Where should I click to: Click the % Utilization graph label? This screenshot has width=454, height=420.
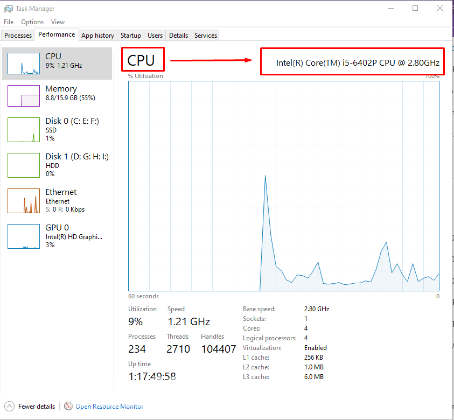(x=146, y=76)
